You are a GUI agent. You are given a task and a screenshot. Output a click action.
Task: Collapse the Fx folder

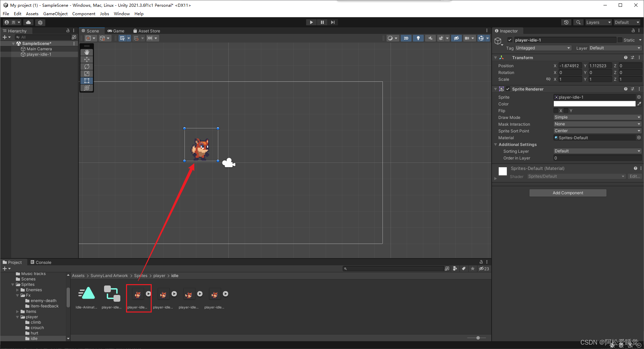[x=18, y=295]
